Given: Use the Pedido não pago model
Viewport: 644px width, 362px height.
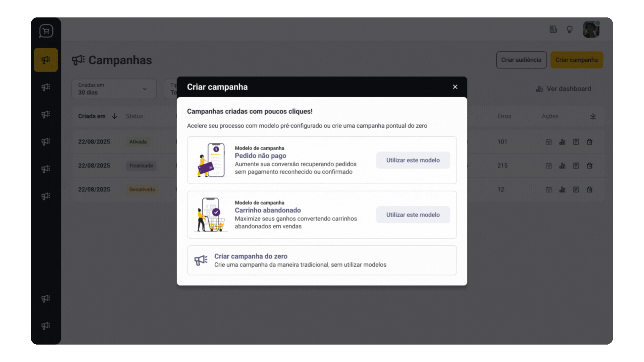Looking at the screenshot, I should pyautogui.click(x=413, y=160).
